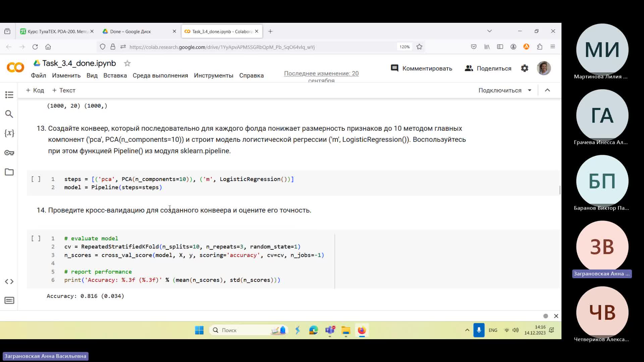The width and height of the screenshot is (644, 362).
Task: Open the Вставка menu
Action: pos(115,75)
